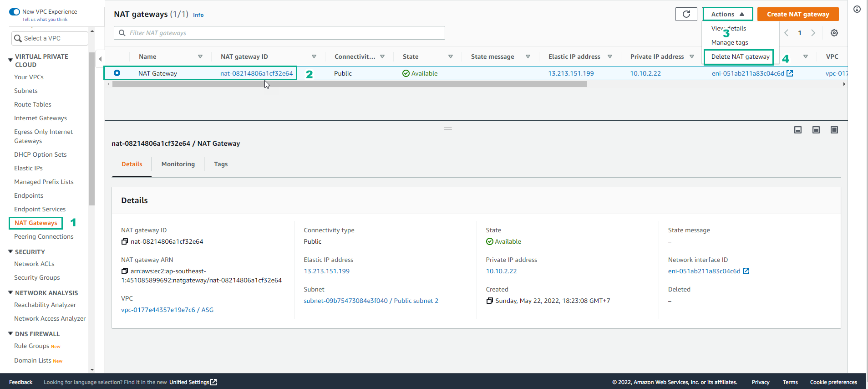Click the split panel resize handle
This screenshot has height=389, width=868.
click(x=448, y=128)
